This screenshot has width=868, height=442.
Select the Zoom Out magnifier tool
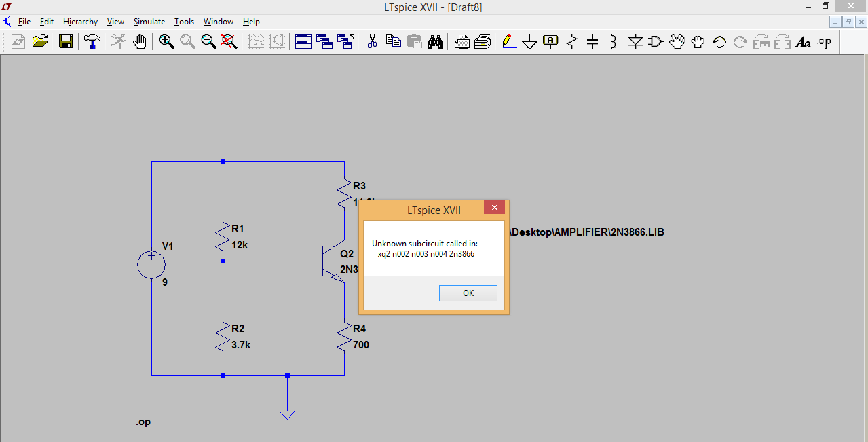click(208, 41)
